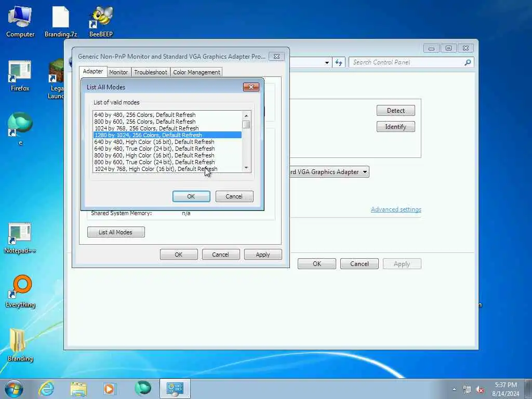The image size is (532, 399).
Task: Open the Troubleshoot tab
Action: pos(151,72)
